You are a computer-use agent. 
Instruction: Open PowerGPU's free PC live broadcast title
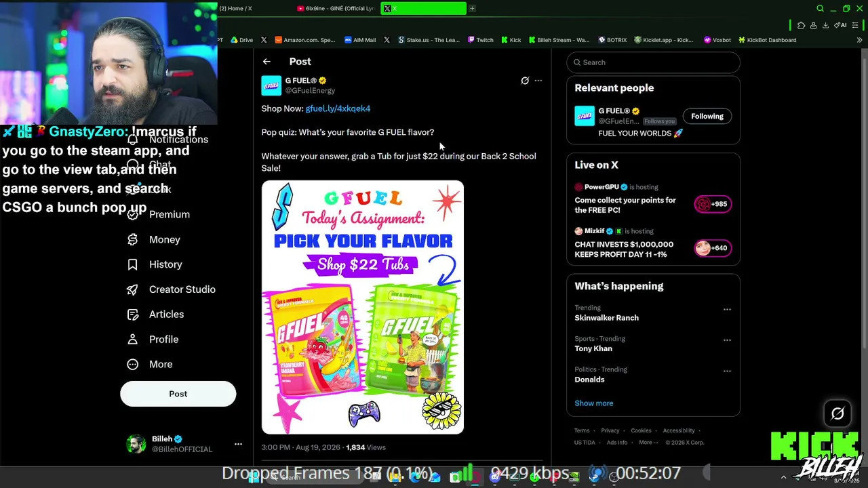[x=625, y=205]
